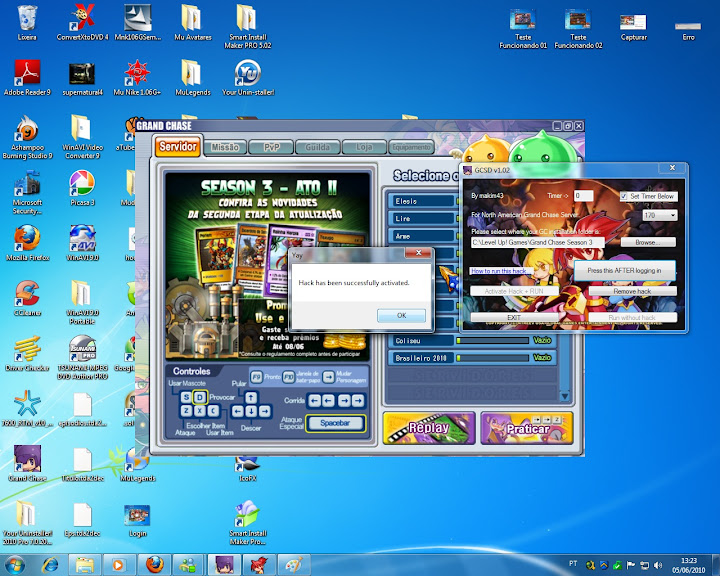Viewport: 720px width, 576px height.
Task: Open Windows Explorer folder in taskbar
Action: point(84,565)
